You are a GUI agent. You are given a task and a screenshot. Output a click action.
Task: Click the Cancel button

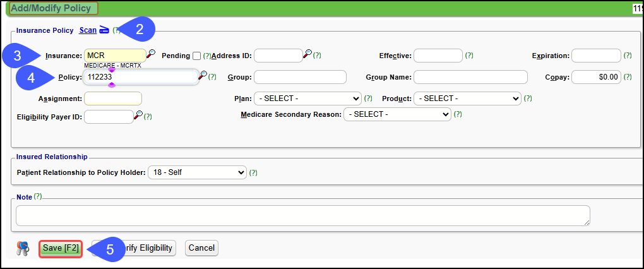click(201, 248)
